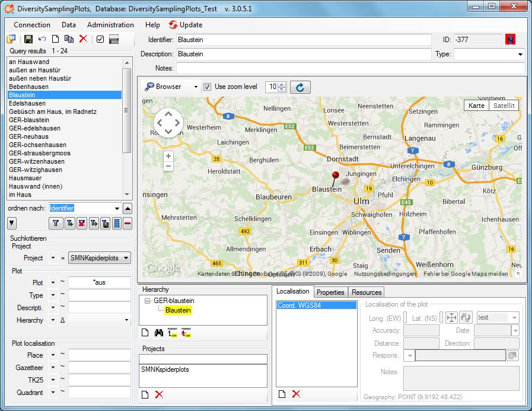
Task: Select GER-ochsenhausen in query results
Action: click(x=65, y=145)
